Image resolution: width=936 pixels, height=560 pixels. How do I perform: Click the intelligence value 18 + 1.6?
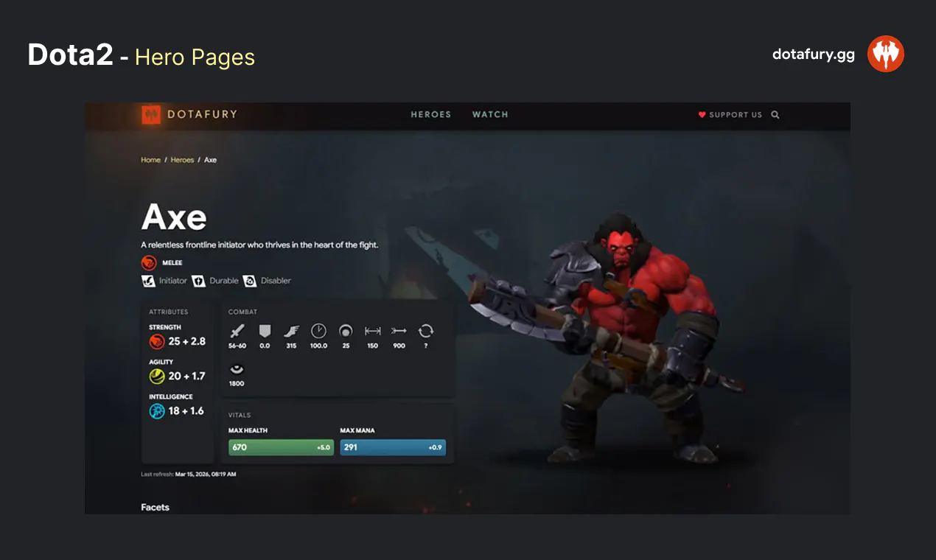[x=186, y=411]
